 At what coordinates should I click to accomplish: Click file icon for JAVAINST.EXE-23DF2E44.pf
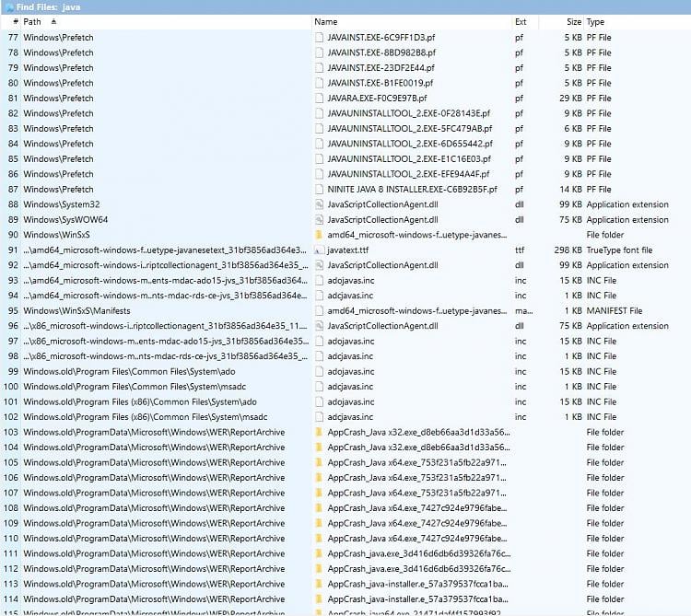point(319,68)
